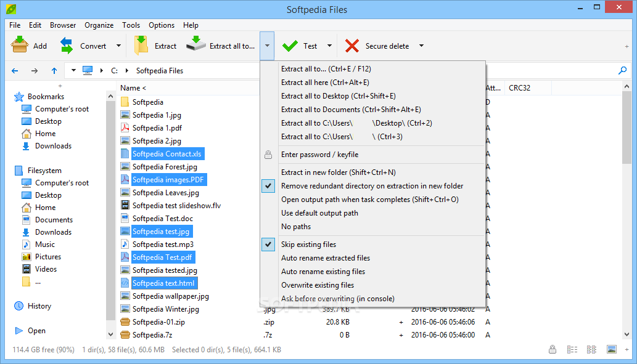Screen dimensions: 637x364
Task: Open the Convert dropdown arrow
Action: pos(118,46)
